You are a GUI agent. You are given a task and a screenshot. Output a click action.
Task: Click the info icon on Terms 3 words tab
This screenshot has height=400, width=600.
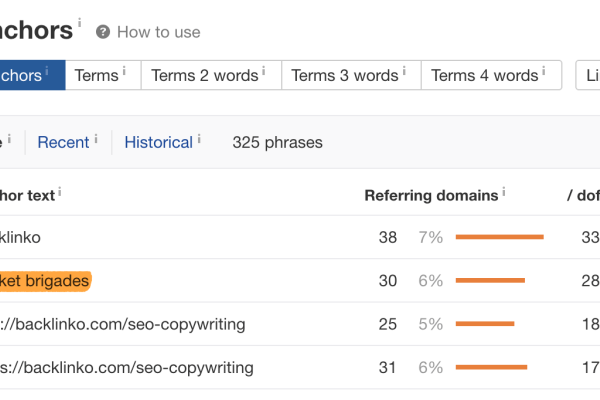coord(404,70)
